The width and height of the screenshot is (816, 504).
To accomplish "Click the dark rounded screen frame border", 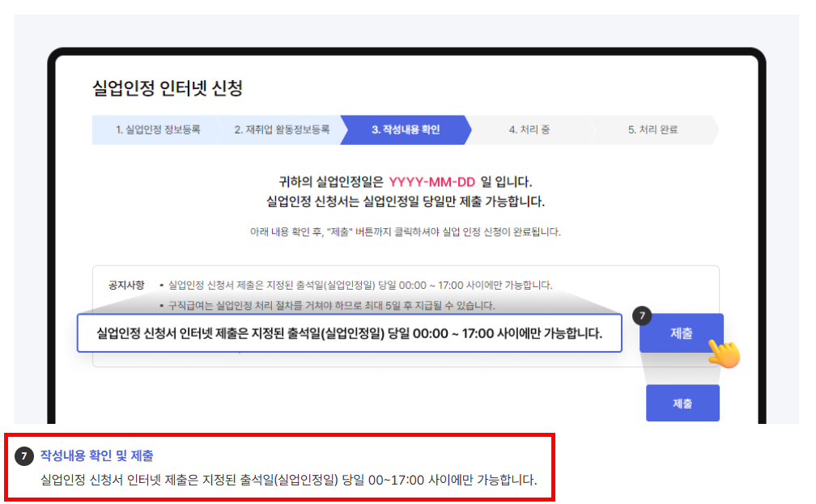I will coord(405,49).
